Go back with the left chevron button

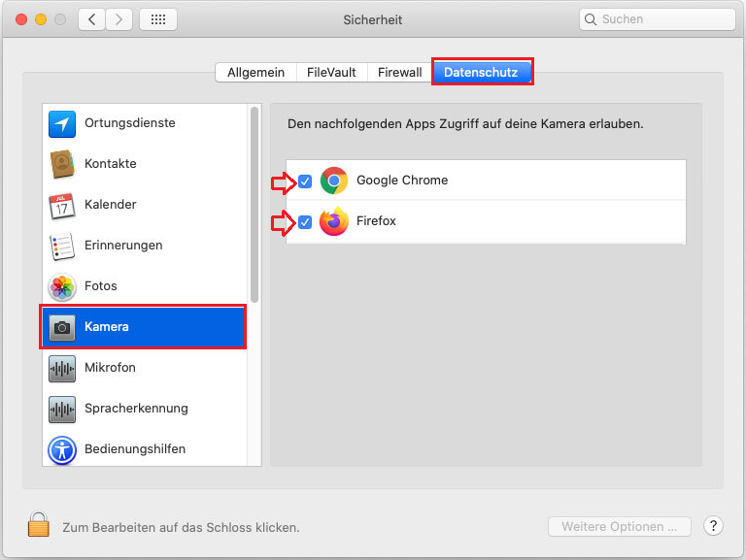tap(92, 19)
